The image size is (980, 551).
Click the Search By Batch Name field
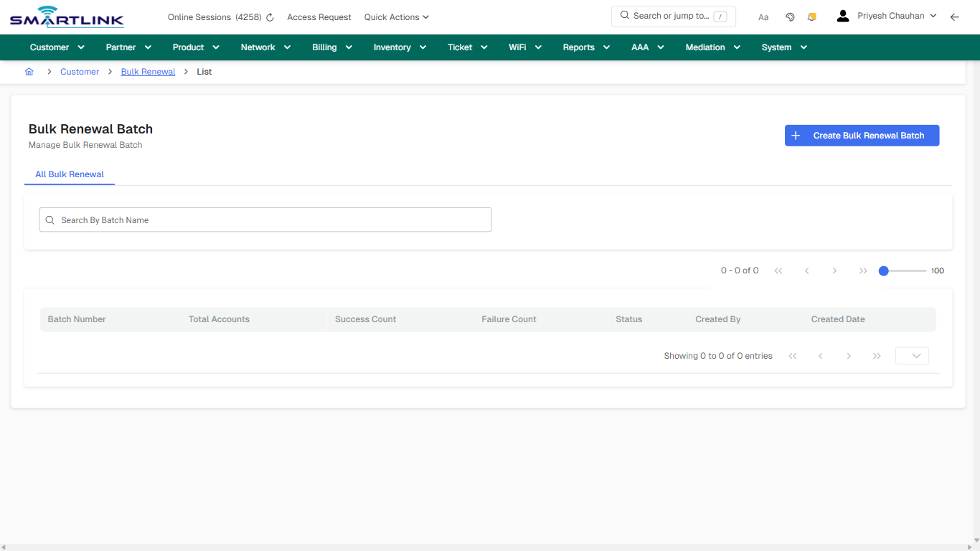[x=265, y=220]
